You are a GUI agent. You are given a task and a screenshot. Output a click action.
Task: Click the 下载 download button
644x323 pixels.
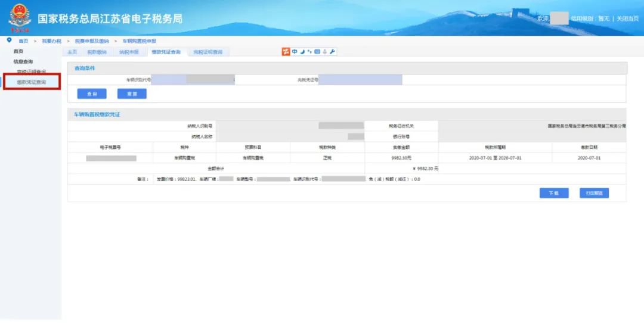click(x=554, y=193)
